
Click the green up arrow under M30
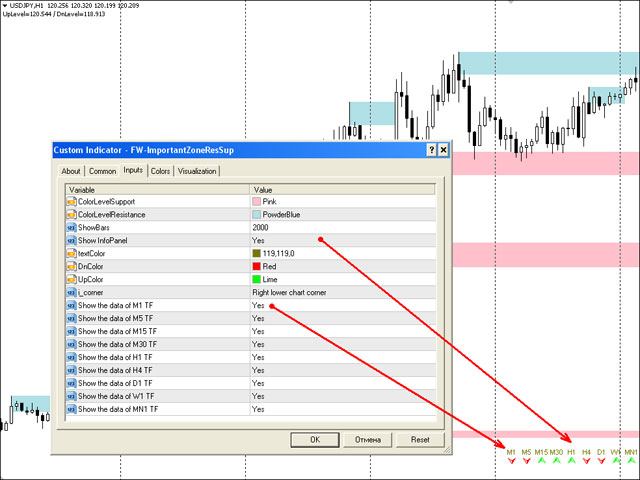click(x=556, y=461)
